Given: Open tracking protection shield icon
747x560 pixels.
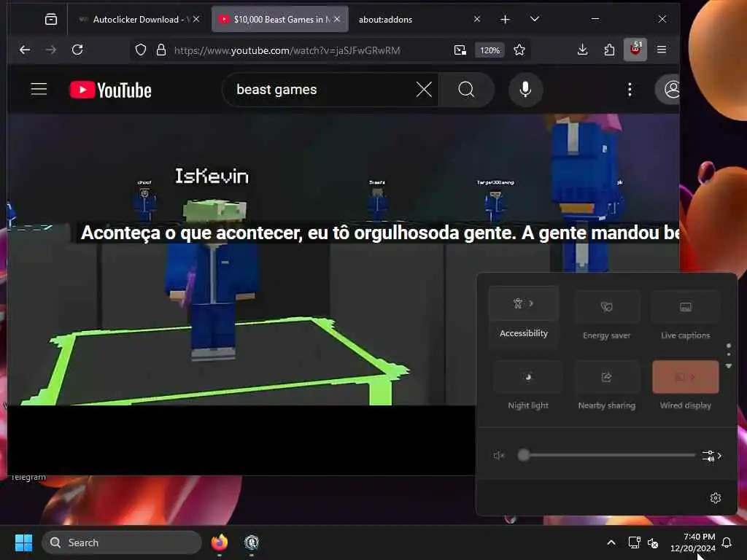Looking at the screenshot, I should [141, 50].
